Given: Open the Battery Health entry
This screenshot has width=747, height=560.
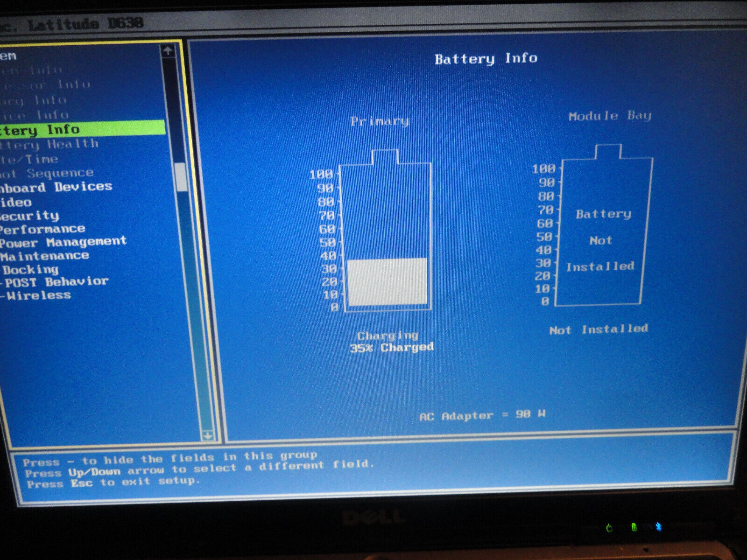Looking at the screenshot, I should point(49,144).
